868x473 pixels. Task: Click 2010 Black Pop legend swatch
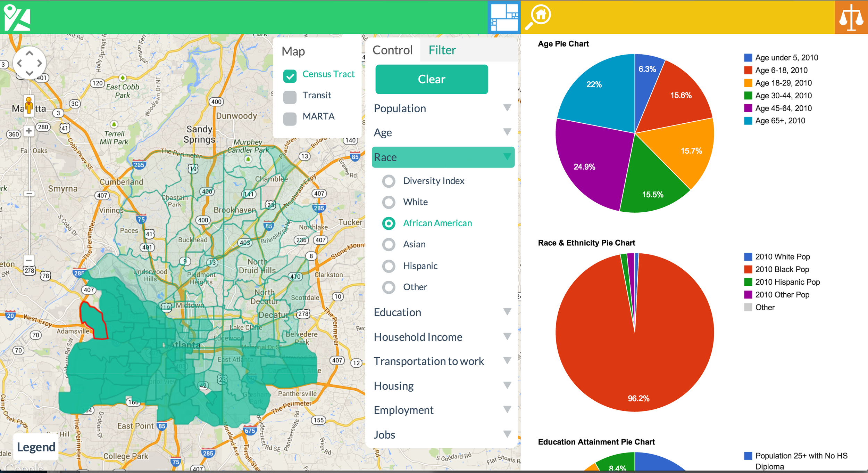pos(748,269)
